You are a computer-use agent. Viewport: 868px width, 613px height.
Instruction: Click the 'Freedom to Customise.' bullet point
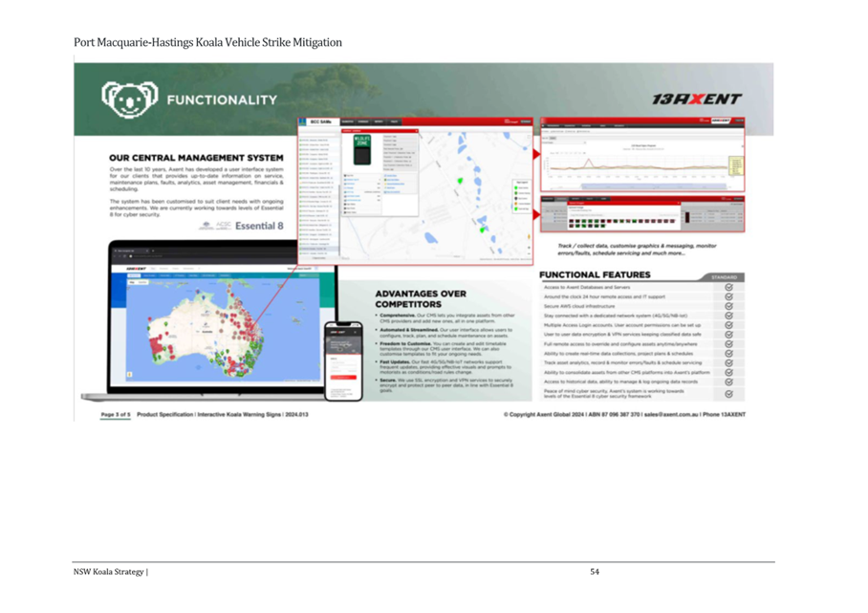pyautogui.click(x=443, y=349)
